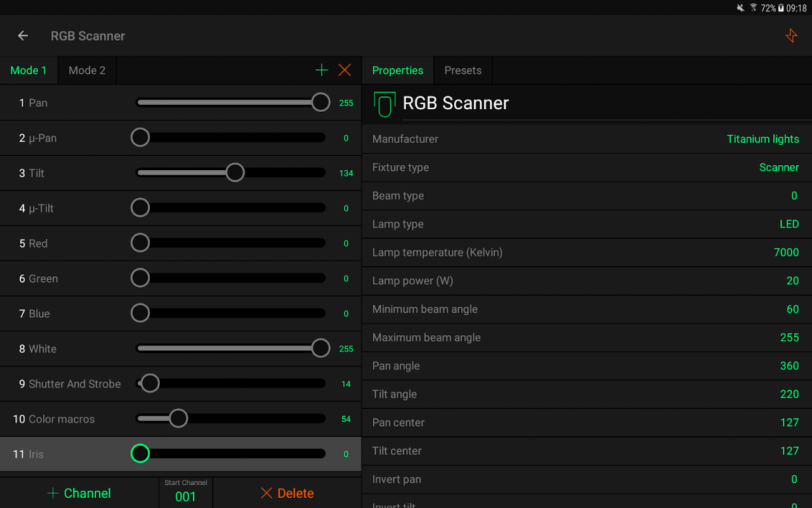
Task: Tap the RGB Scanner title in header
Action: 88,36
